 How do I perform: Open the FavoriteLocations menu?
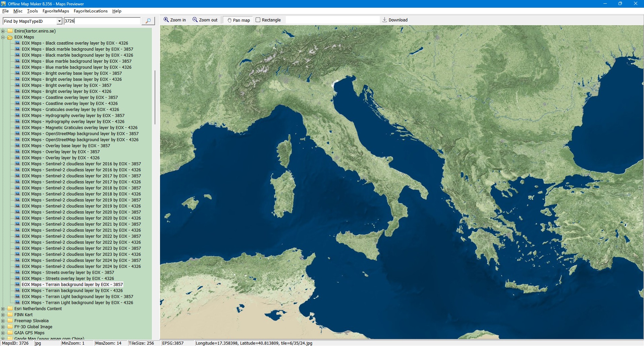(x=91, y=11)
